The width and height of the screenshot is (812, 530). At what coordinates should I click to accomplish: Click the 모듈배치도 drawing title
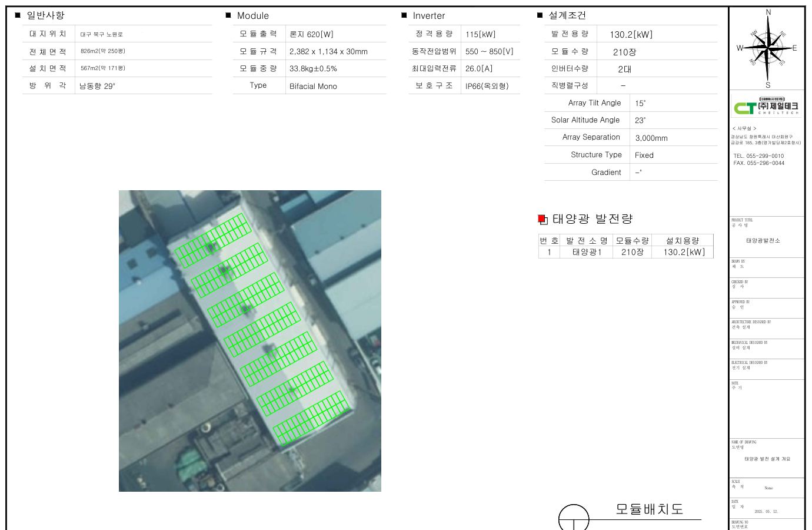point(650,509)
